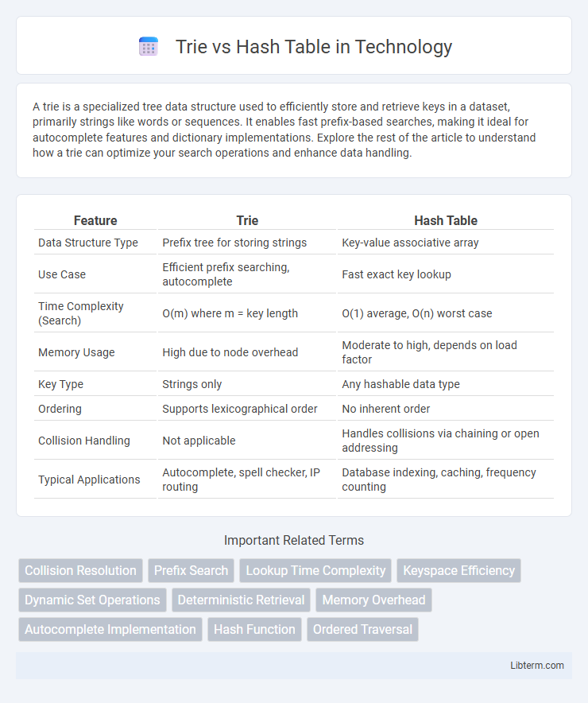The image size is (588, 703).
Task: Open Dynamic Set Operations tag
Action: coord(92,600)
